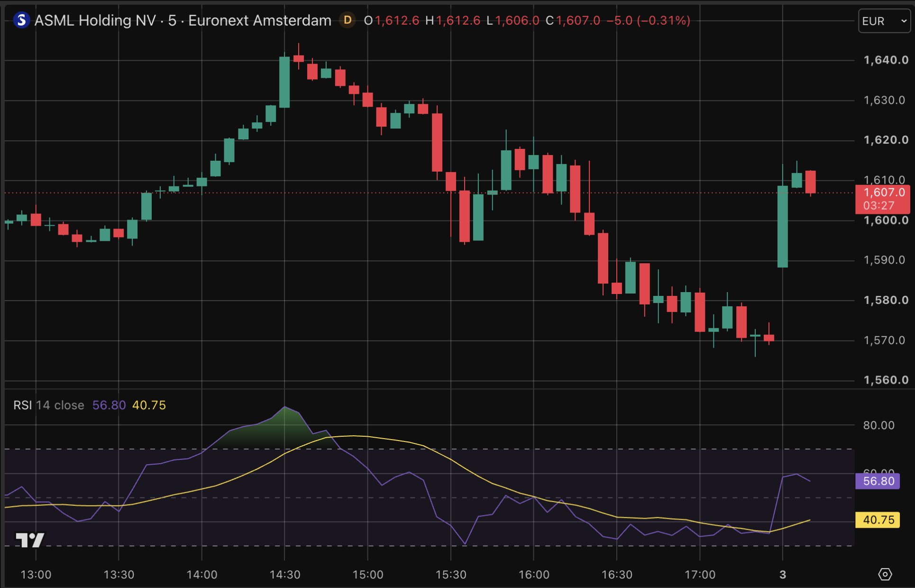Image resolution: width=915 pixels, height=588 pixels.
Task: Click the yellow 40.75 RSI average tag
Action: click(x=878, y=520)
